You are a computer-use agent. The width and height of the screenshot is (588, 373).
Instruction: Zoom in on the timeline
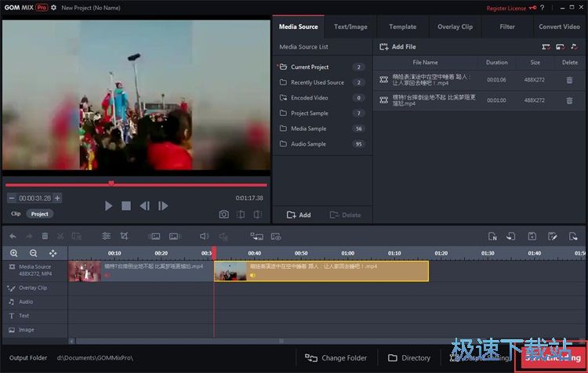[14, 253]
